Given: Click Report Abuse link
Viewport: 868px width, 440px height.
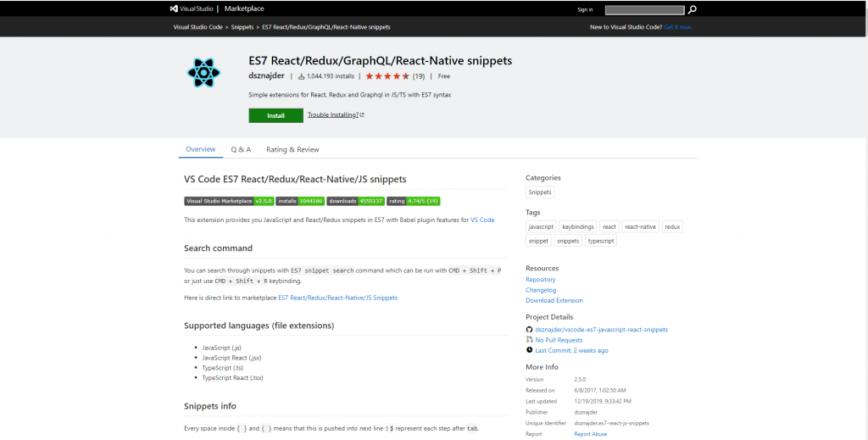Looking at the screenshot, I should 590,434.
